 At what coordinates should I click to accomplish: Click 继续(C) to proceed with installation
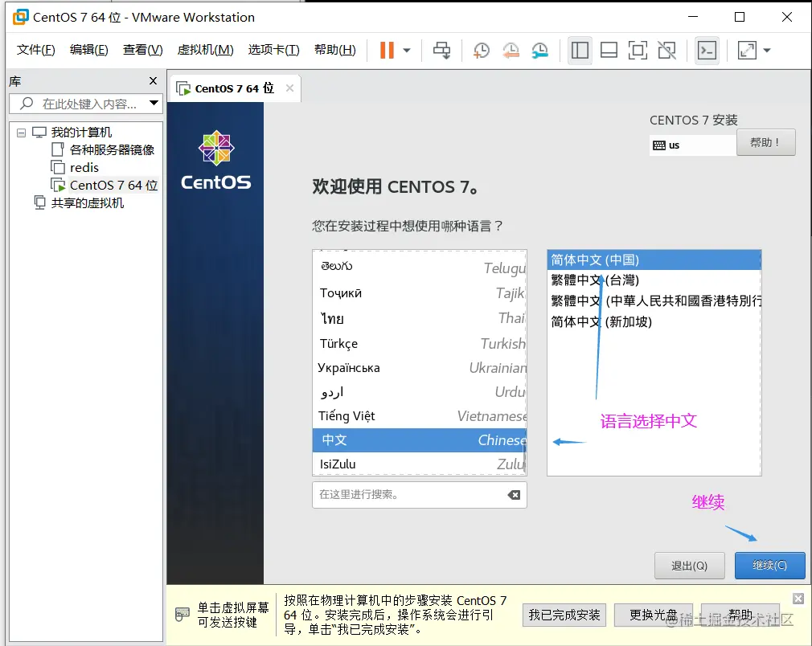(769, 565)
